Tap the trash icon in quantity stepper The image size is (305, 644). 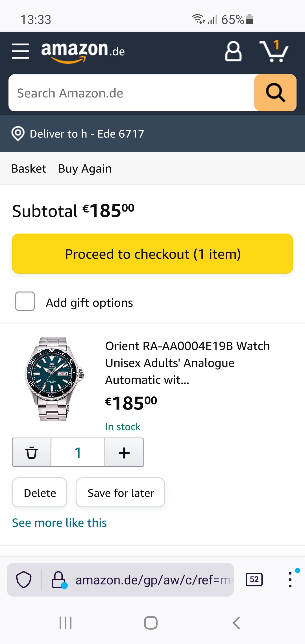coord(32,452)
